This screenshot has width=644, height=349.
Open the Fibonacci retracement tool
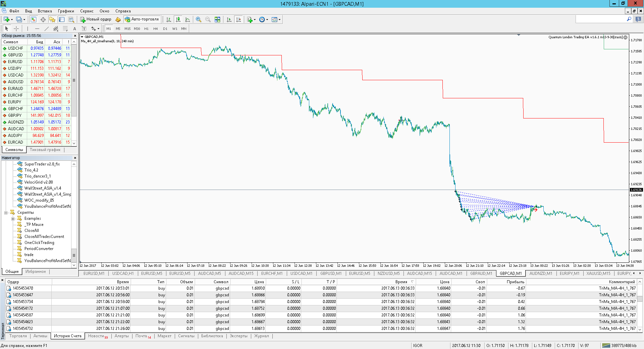[x=65, y=29]
